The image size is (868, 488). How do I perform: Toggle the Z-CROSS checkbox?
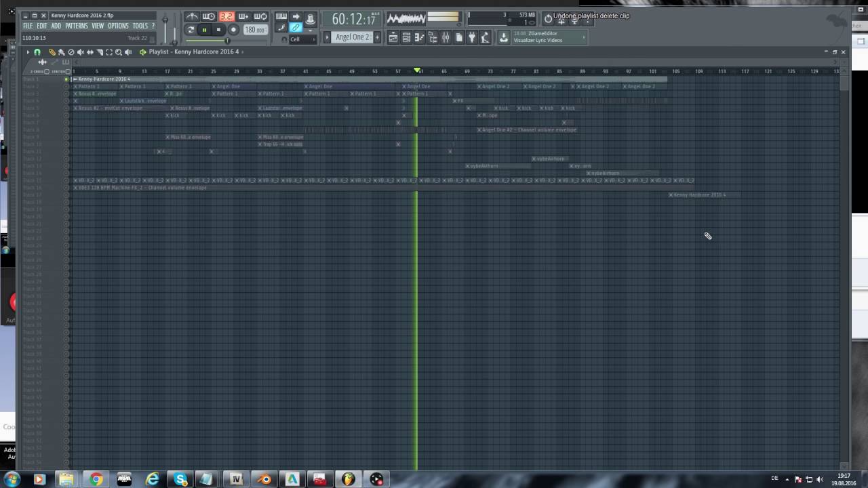(47, 71)
